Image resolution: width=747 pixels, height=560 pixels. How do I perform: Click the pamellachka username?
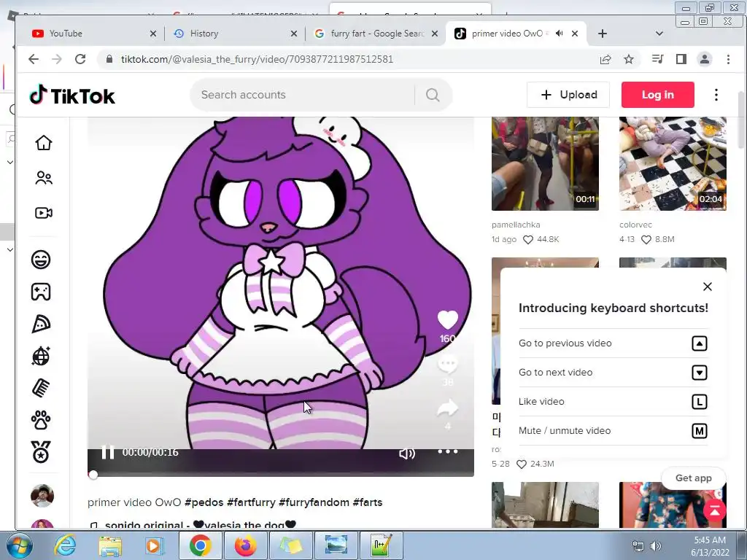pyautogui.click(x=516, y=225)
